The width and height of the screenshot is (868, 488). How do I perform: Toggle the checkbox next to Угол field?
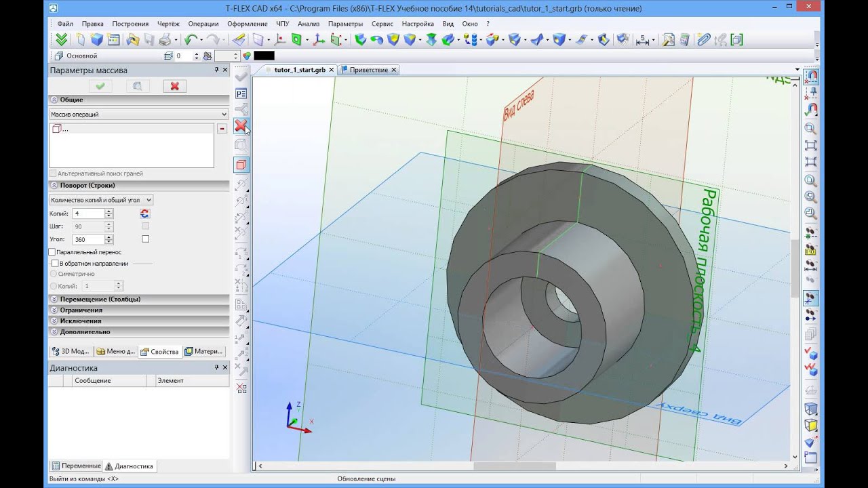click(145, 239)
